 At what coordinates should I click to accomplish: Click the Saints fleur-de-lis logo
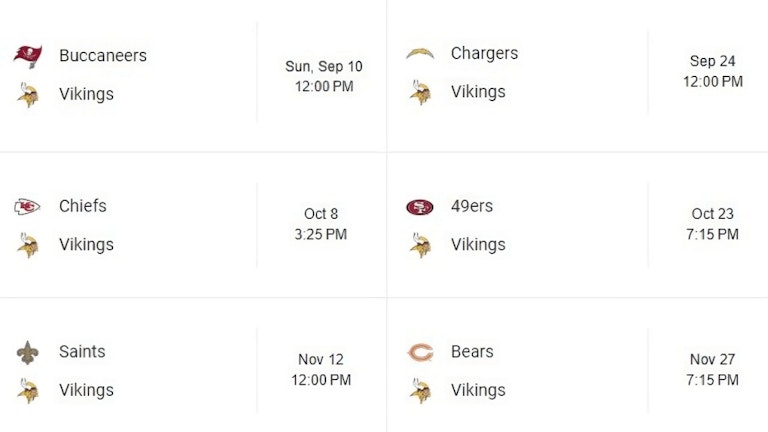click(x=28, y=353)
